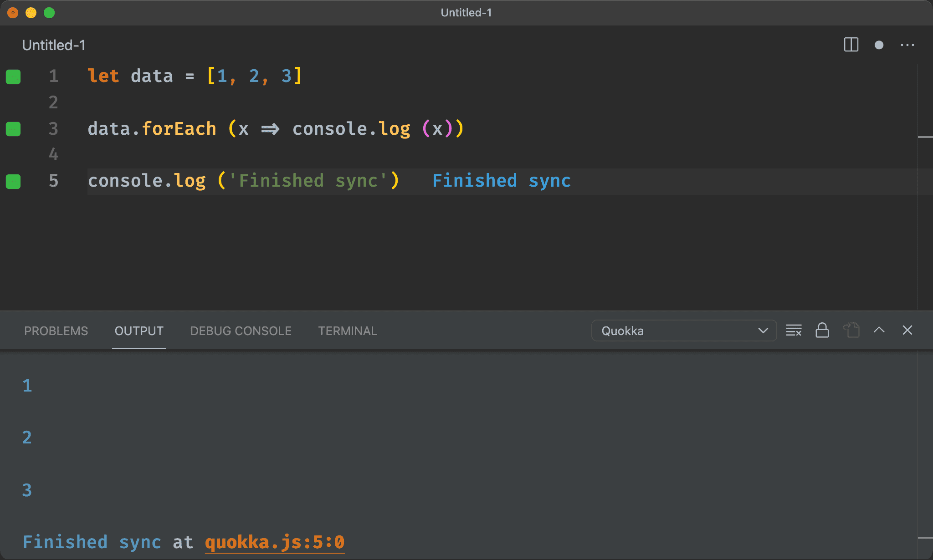Switch to the PROBLEMS tab
Screen dimensions: 933x560
(x=56, y=331)
